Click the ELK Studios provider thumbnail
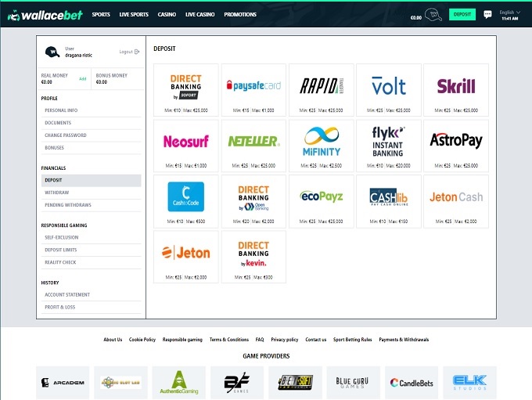The image size is (532, 400). (x=469, y=382)
